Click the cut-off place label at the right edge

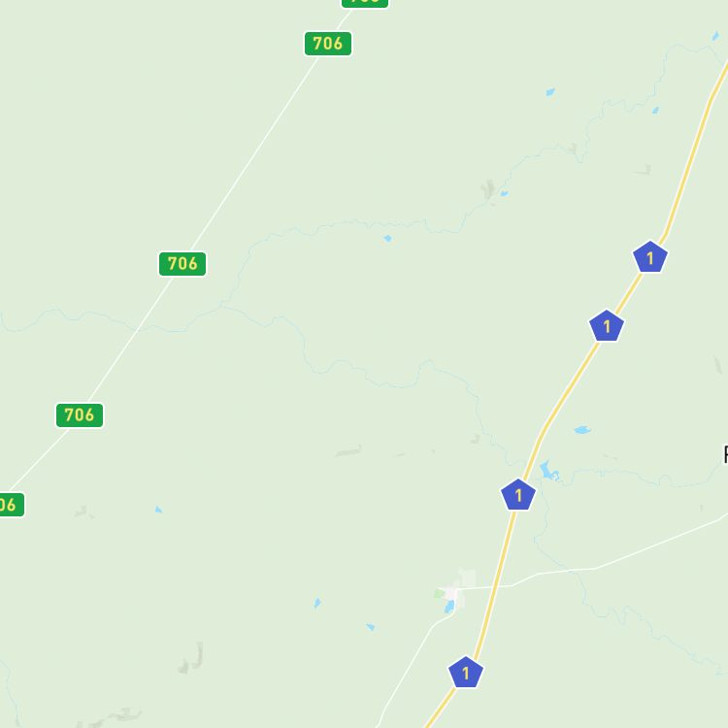pos(725,454)
